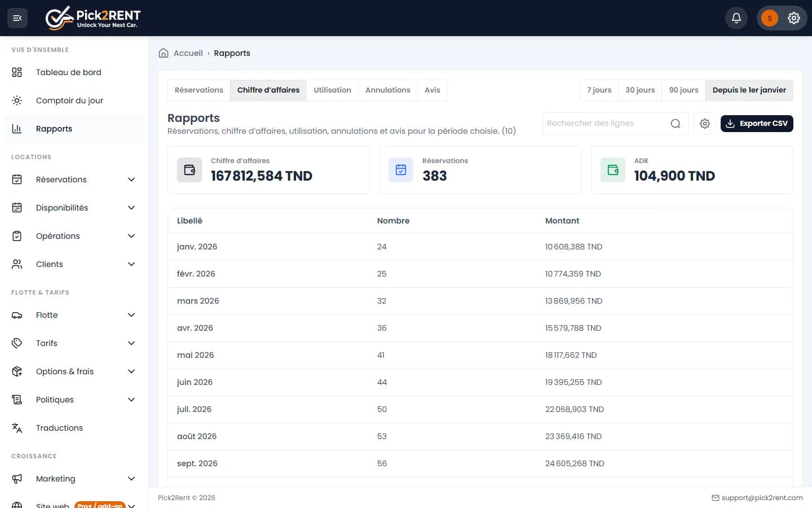The width and height of the screenshot is (812, 508).
Task: Click the Comptoir du jour sun icon
Action: [17, 100]
